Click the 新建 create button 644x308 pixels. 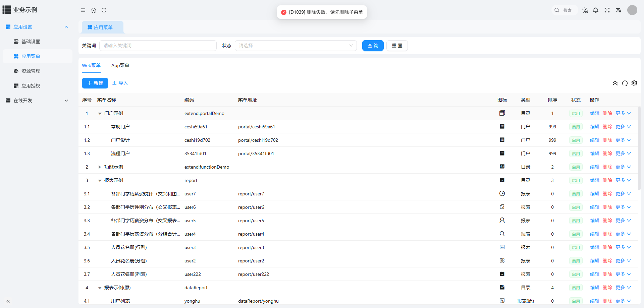[x=95, y=83]
